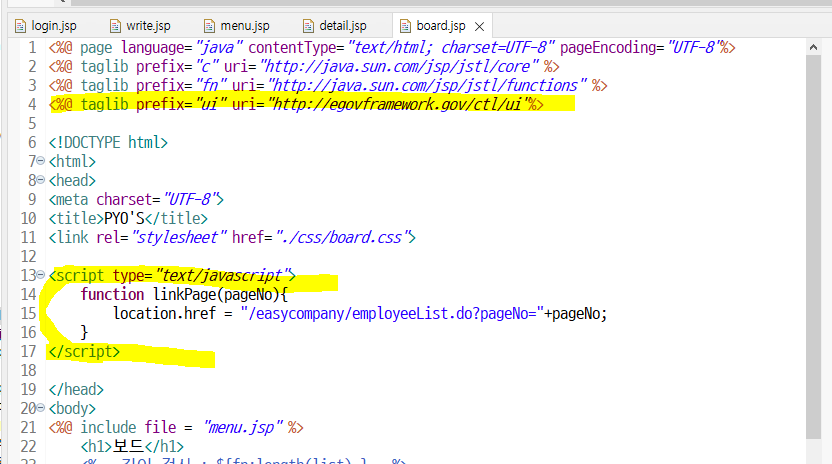Close the board.jsp tab

(479, 26)
